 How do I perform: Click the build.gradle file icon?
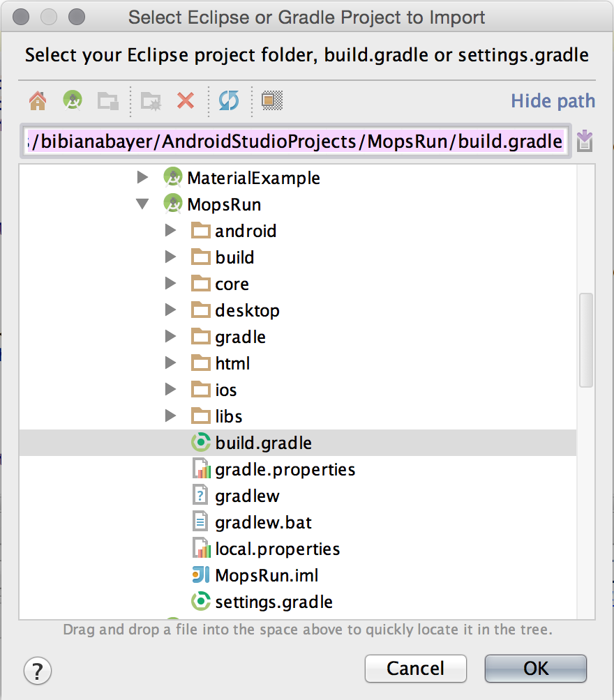(x=201, y=443)
